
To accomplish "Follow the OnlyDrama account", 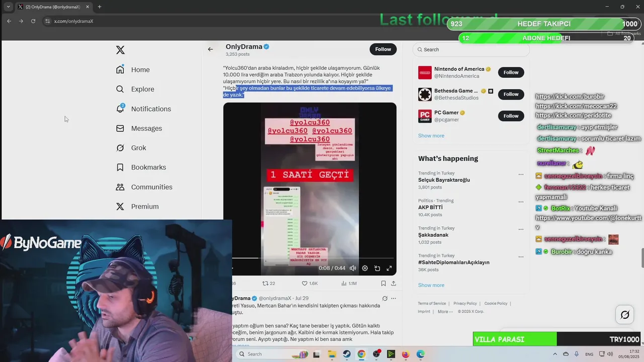I will pos(383,49).
